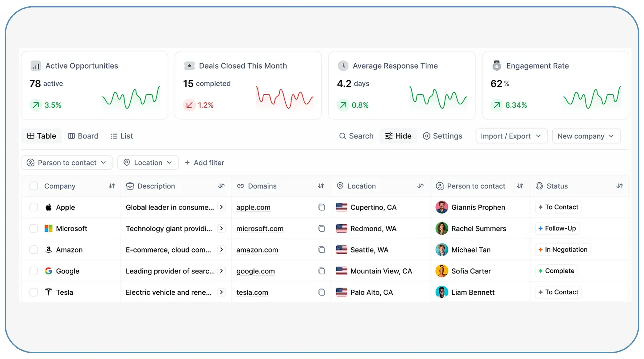Image resolution: width=644 pixels, height=359 pixels.
Task: Click the Hide columns button
Action: pos(398,136)
